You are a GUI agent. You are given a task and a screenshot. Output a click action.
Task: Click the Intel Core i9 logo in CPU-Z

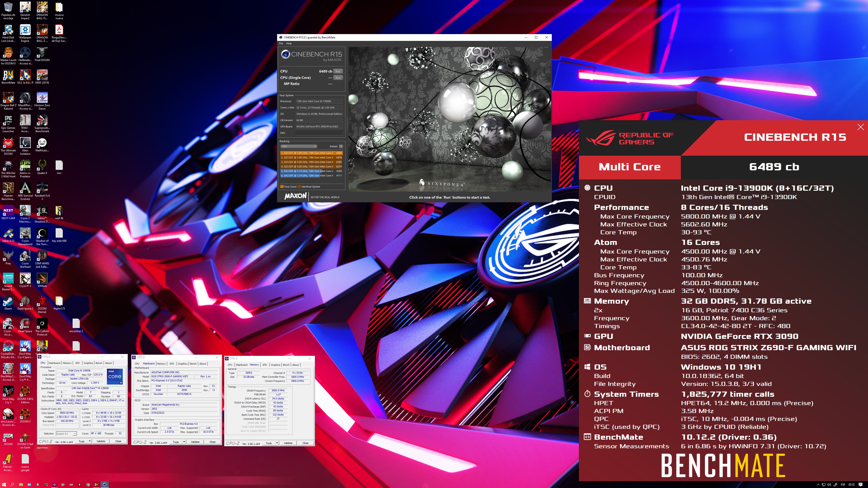pyautogui.click(x=115, y=377)
